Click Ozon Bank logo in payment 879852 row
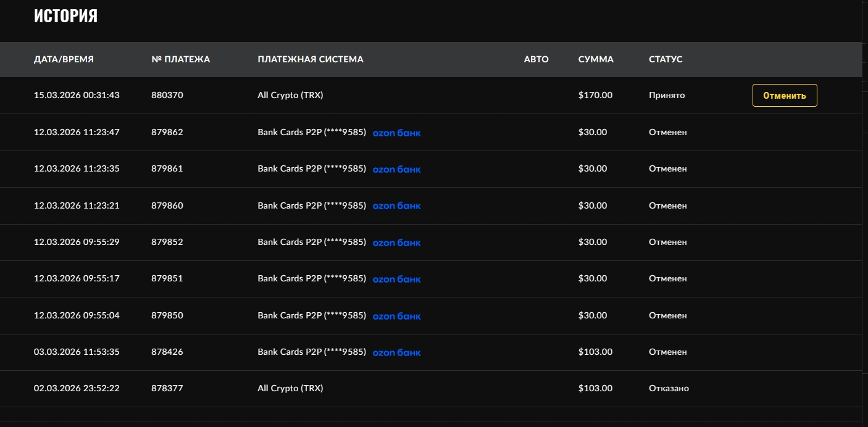 pos(396,243)
